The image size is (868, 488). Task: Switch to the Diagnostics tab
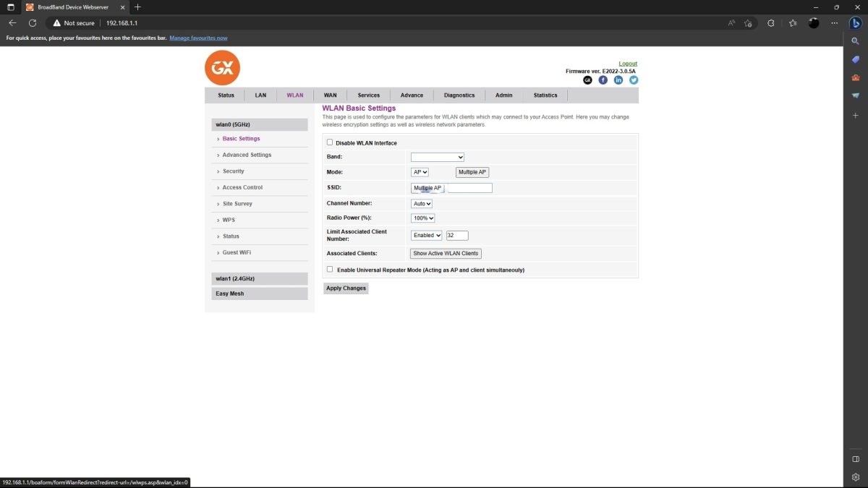tap(459, 95)
